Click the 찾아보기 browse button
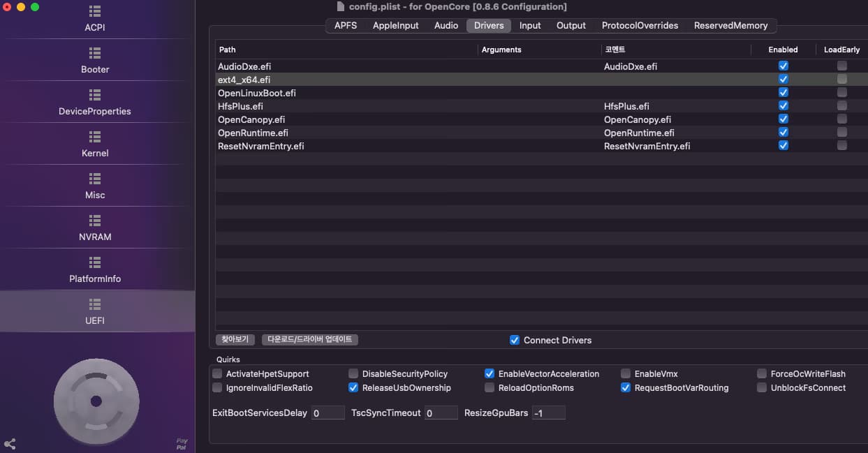Image resolution: width=868 pixels, height=453 pixels. coord(235,340)
